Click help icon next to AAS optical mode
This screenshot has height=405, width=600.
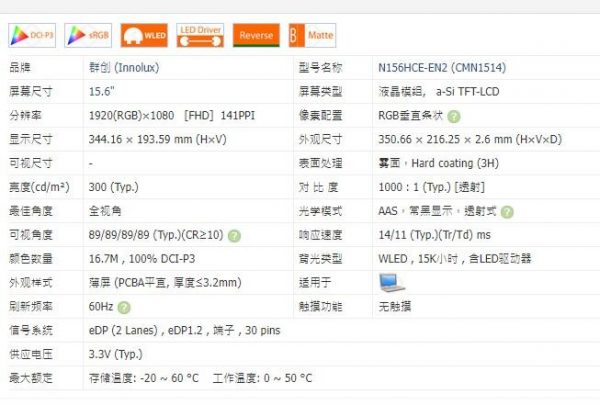(x=507, y=212)
